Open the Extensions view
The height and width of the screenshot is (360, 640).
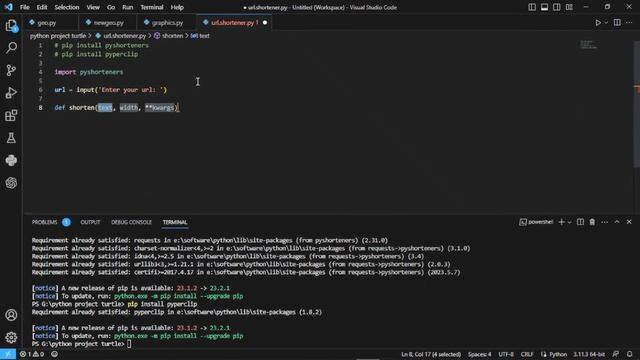coord(11,116)
